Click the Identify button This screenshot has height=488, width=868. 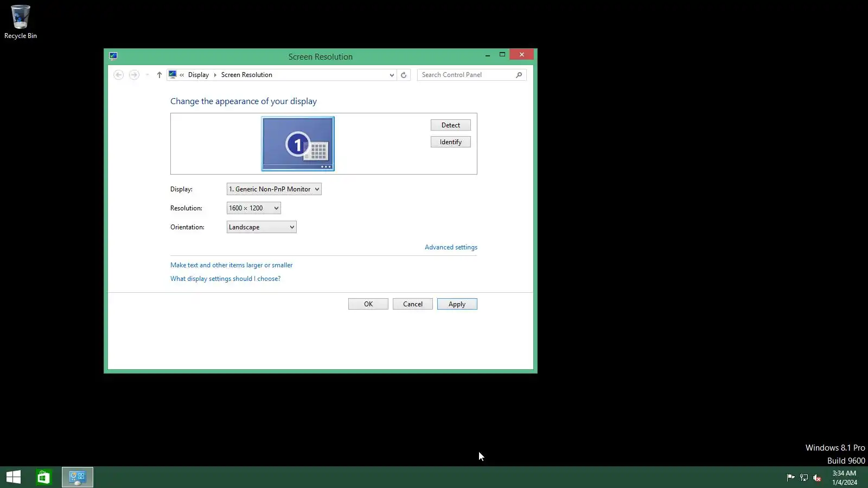point(451,142)
